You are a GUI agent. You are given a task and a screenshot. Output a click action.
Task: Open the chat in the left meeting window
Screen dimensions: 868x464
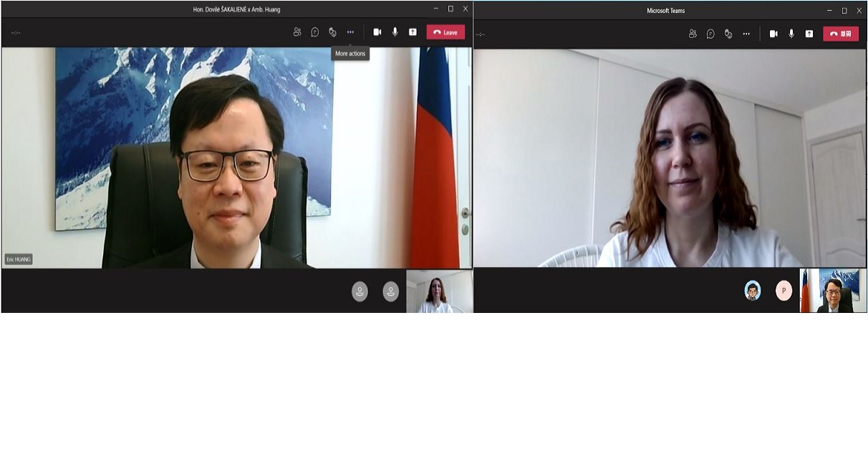point(315,32)
